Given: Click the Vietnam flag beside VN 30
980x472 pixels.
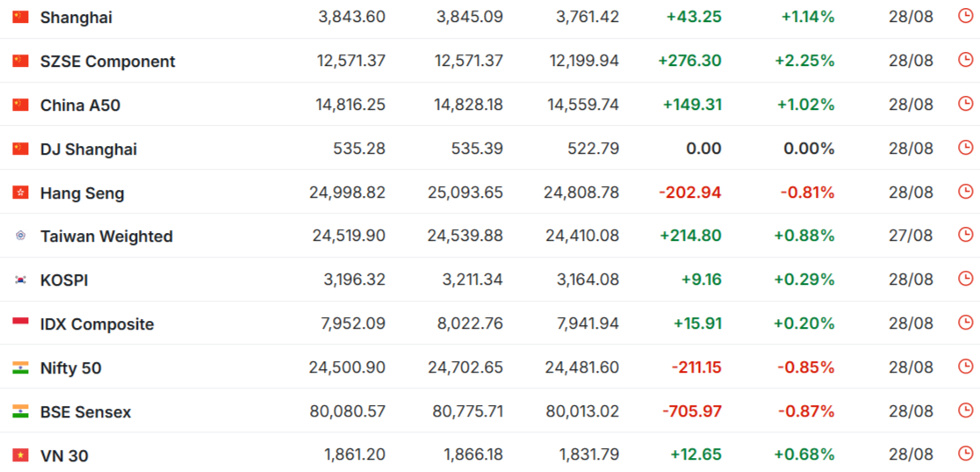Looking at the screenshot, I should [x=20, y=455].
